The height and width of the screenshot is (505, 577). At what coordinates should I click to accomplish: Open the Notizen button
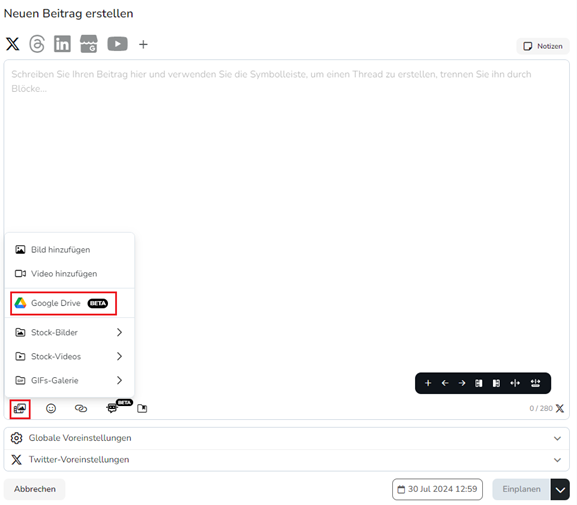(x=543, y=46)
